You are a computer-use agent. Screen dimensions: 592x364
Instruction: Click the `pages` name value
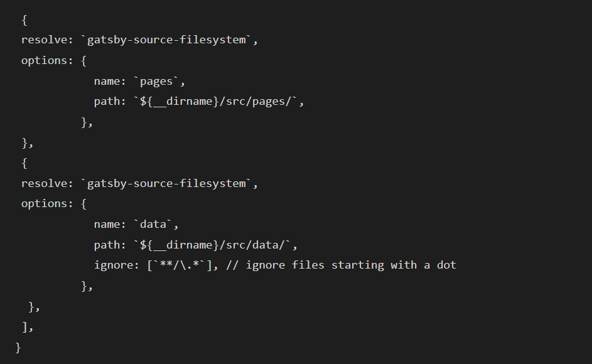156,82
